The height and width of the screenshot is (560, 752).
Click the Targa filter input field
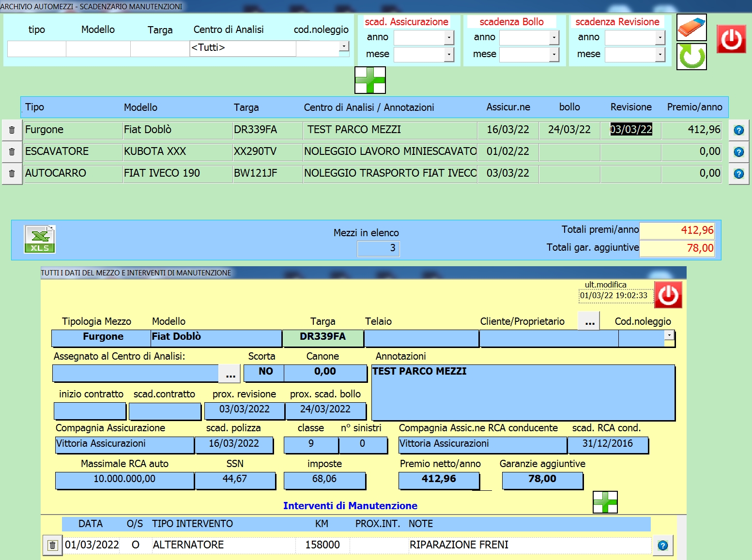coord(160,49)
